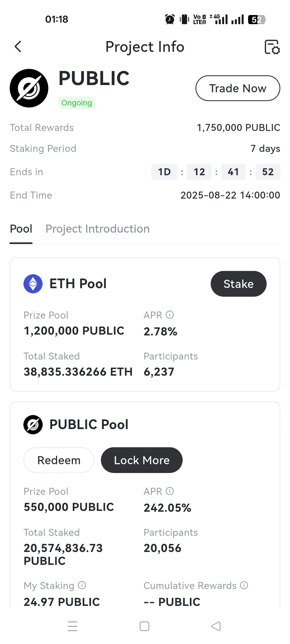Tap the Android home square button

144,626
